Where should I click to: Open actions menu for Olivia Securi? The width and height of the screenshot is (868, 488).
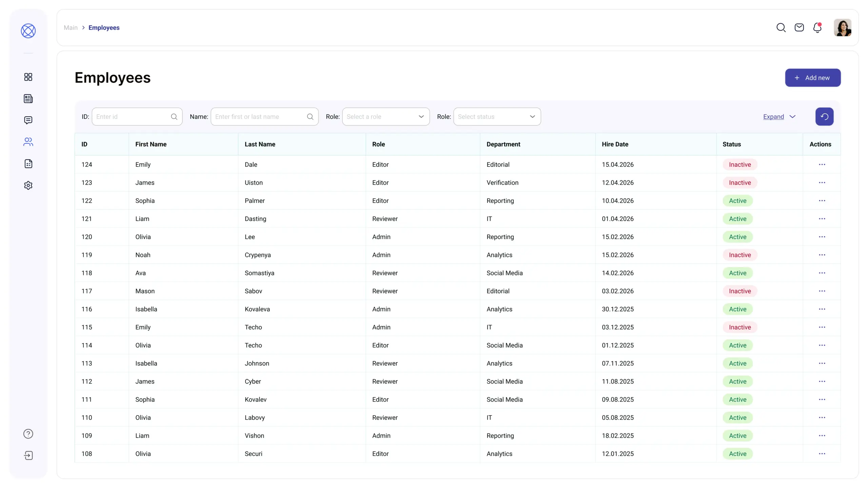822,454
